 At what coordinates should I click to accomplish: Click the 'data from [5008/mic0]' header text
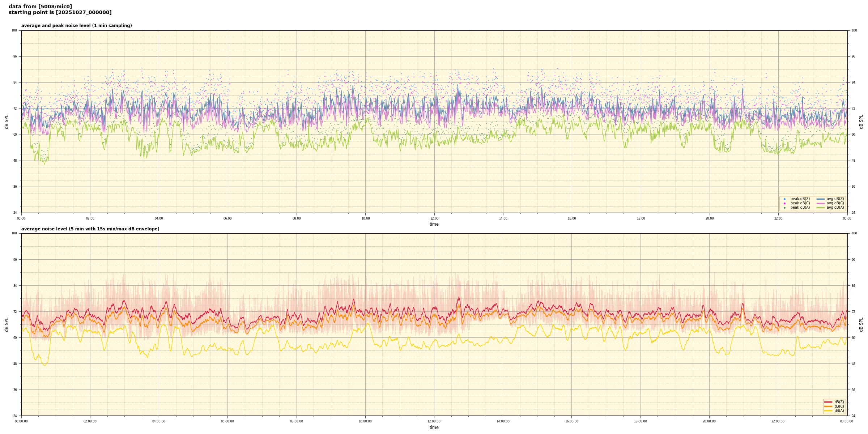(x=40, y=7)
